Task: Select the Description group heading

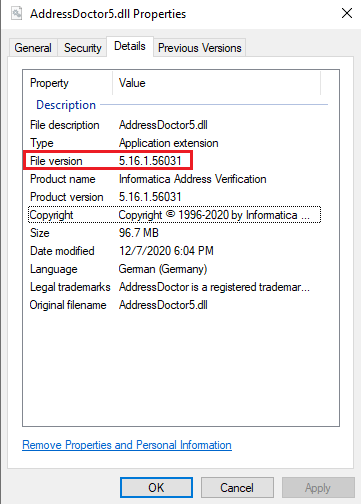Action: [x=66, y=105]
